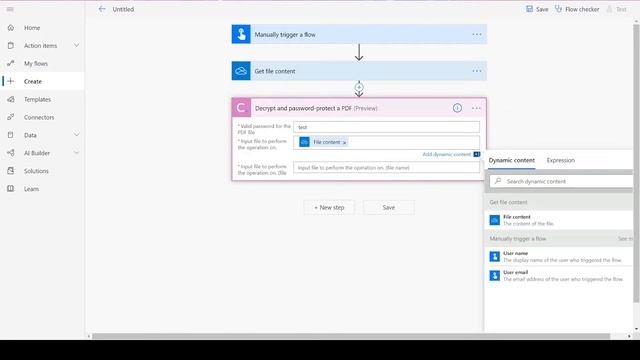Open Templates page
The image size is (640, 360).
click(x=37, y=99)
